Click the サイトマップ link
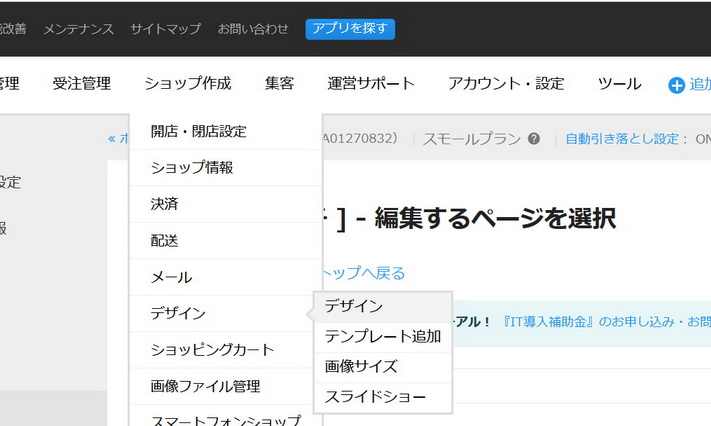Viewport: 711px width, 426px height. 165,29
